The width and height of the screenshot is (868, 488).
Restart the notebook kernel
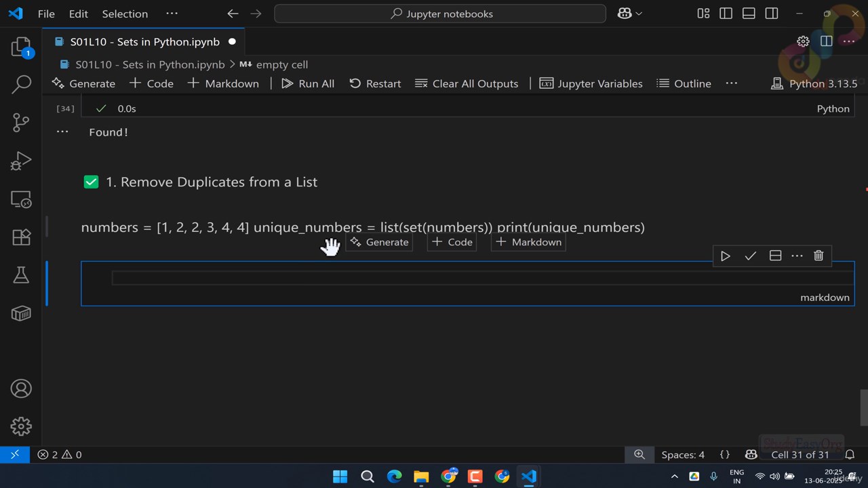pos(375,83)
